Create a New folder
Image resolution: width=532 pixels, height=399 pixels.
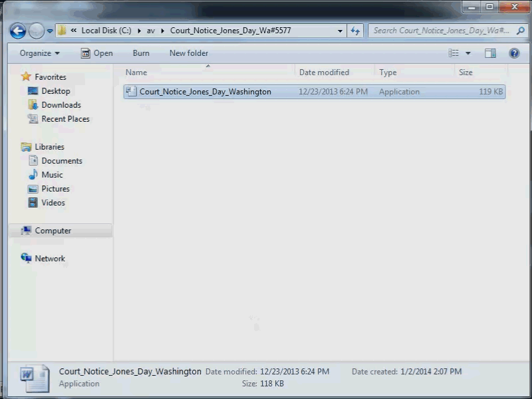tap(189, 53)
